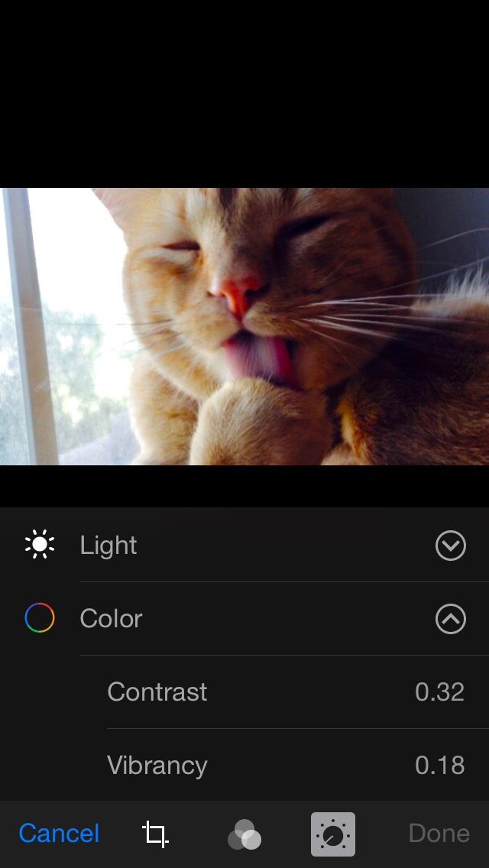Tap the Vibrancy label text
489x868 pixels.
click(x=157, y=766)
